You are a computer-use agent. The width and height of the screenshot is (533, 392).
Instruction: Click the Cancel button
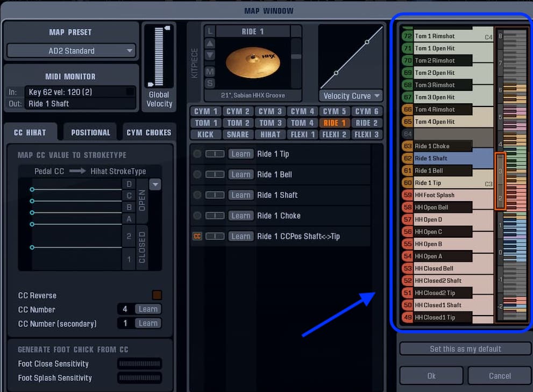click(x=500, y=376)
